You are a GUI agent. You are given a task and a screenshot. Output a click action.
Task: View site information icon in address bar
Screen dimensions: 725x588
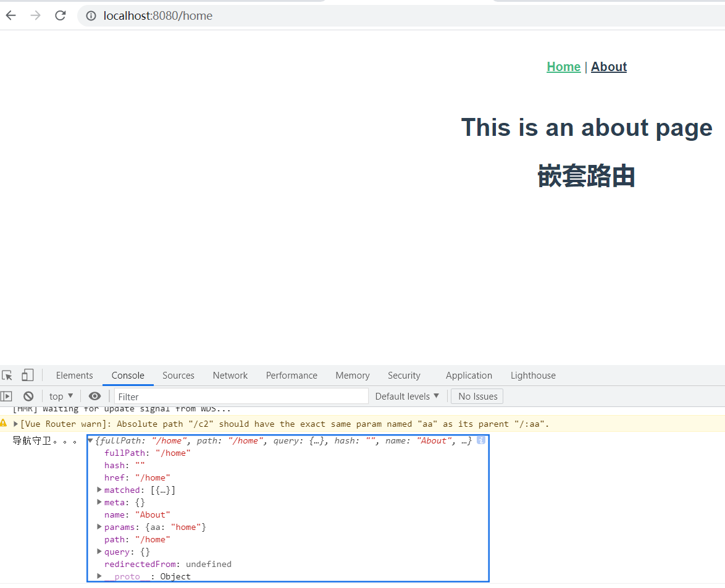pos(91,15)
